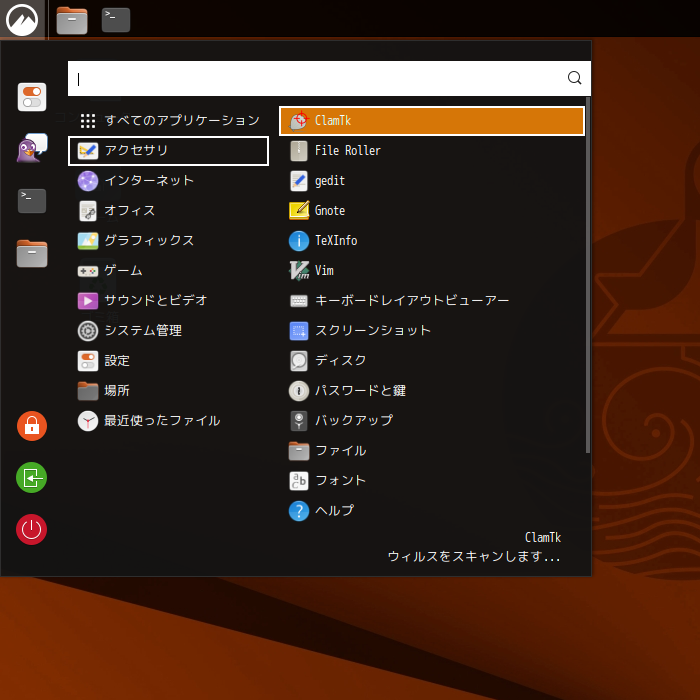Open the ClamTk virus scanner entry
This screenshot has height=700, width=700.
click(432, 121)
